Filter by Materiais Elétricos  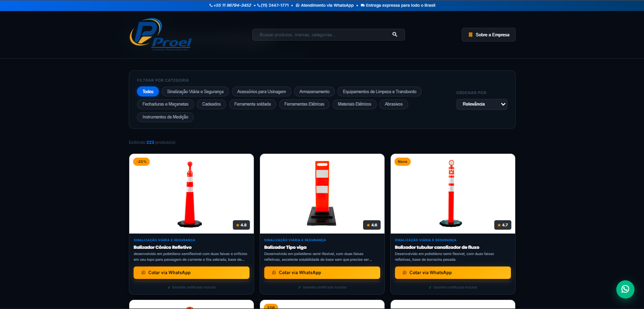[x=354, y=104]
